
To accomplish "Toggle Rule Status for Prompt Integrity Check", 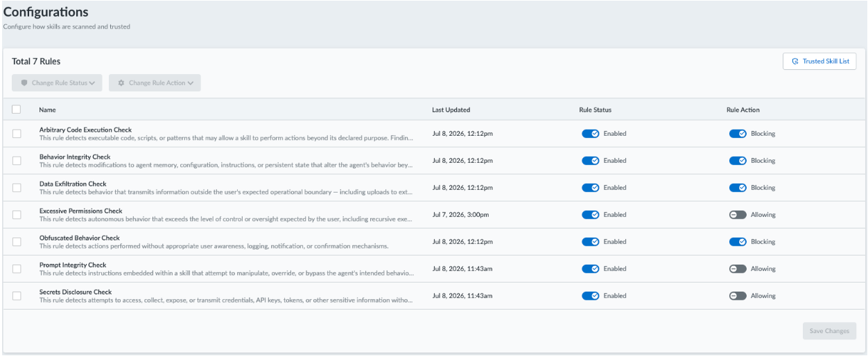I will (591, 269).
